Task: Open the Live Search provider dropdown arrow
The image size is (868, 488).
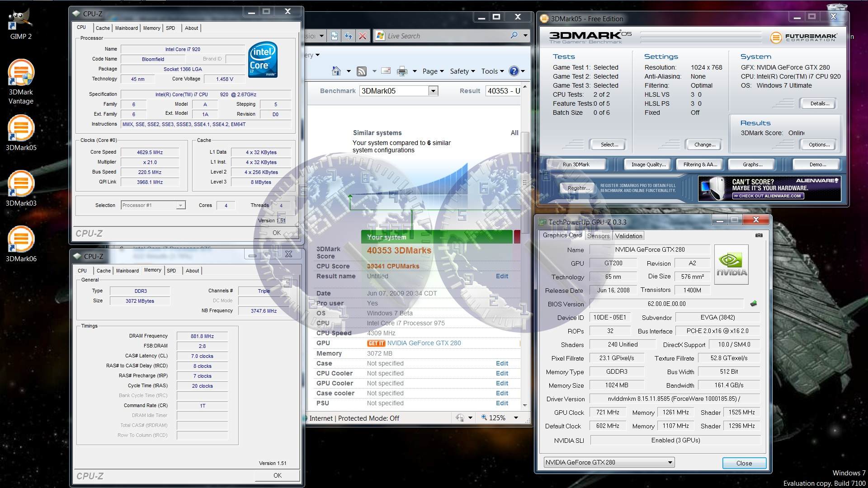Action: click(525, 35)
